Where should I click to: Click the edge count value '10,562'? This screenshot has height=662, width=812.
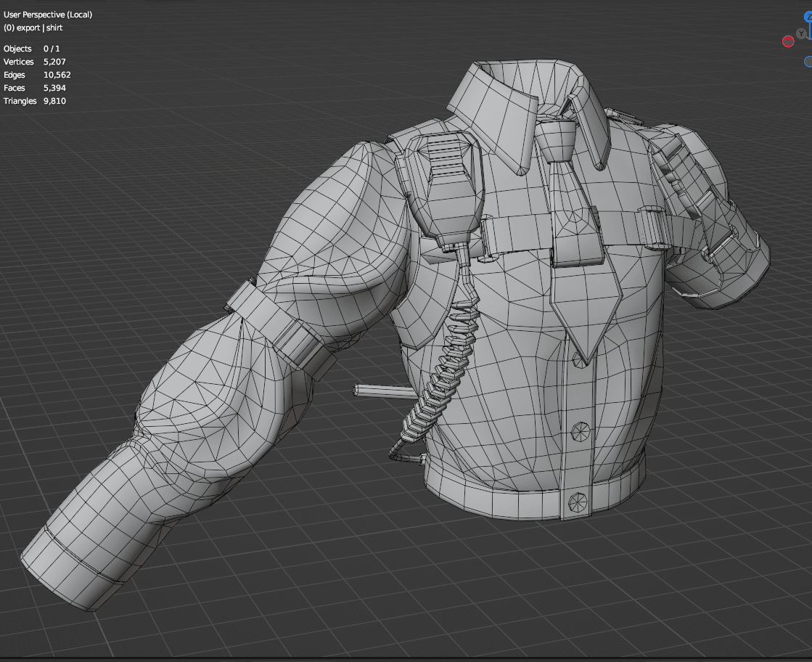pos(57,75)
